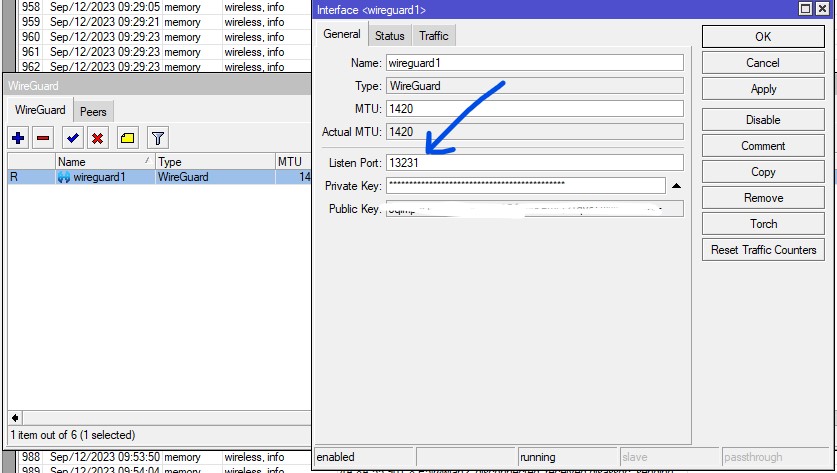This screenshot has width=837, height=473.
Task: Click log entry 958 timestamp 09:29:05
Action: 105,7
